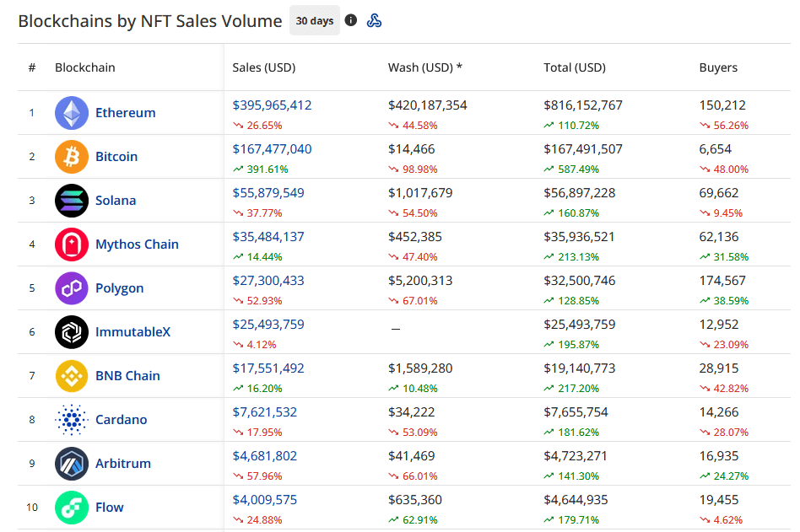Open the ImmutableX blockchain link
The image size is (800, 532).
coord(132,331)
